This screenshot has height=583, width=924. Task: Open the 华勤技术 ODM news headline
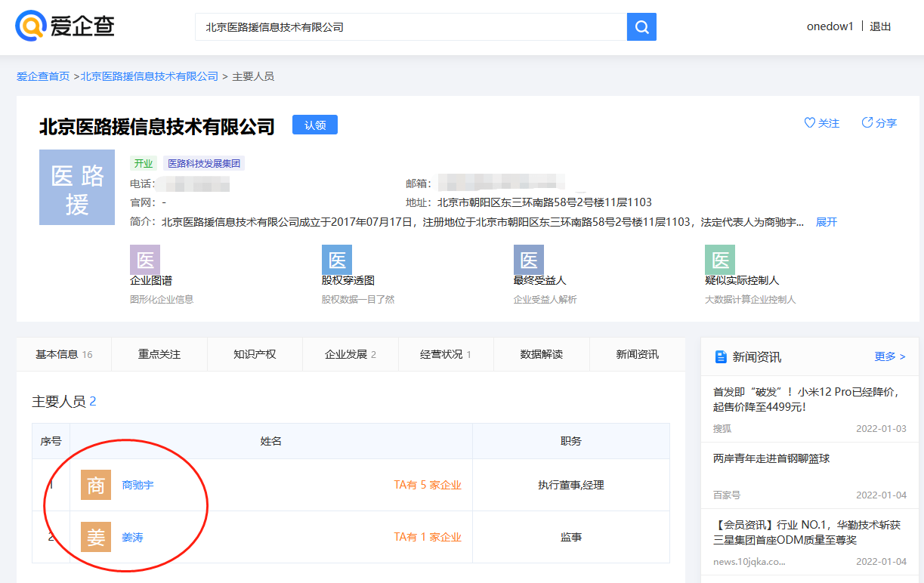[807, 532]
